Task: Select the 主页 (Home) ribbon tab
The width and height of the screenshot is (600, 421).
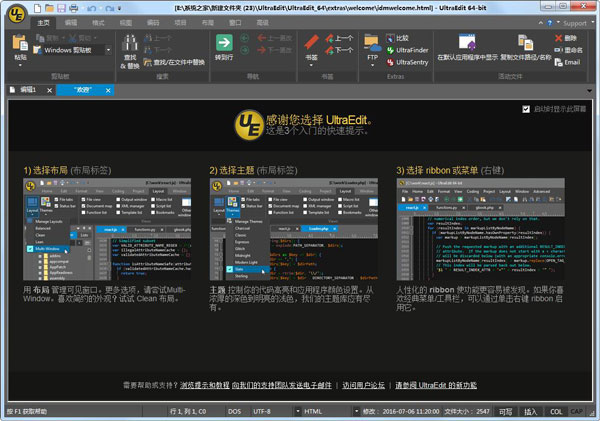Action: click(x=43, y=23)
